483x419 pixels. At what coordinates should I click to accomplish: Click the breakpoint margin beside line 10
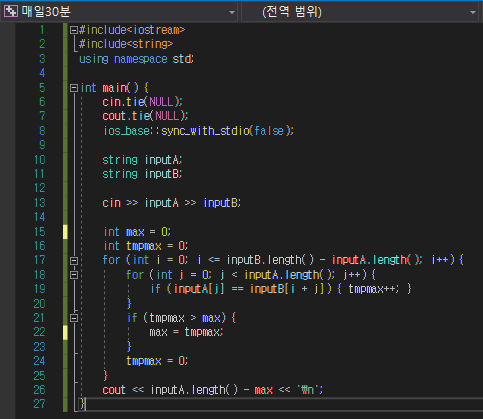pos(8,160)
